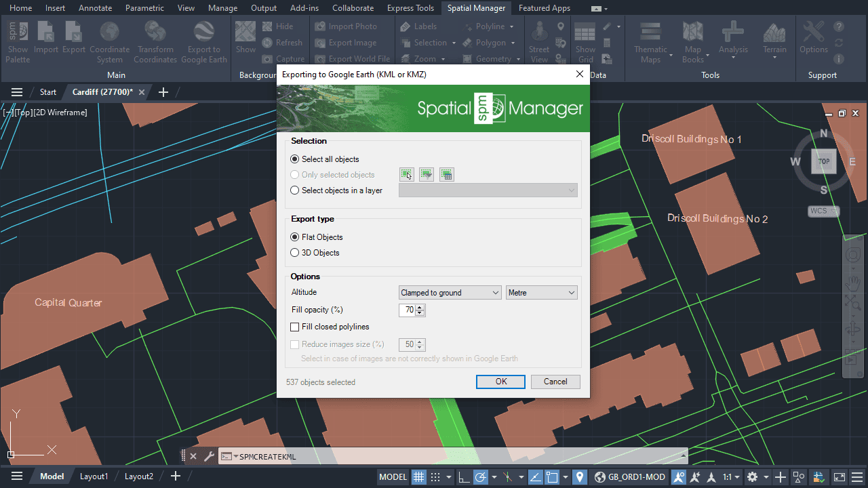Click the Export to Google Earth ribbon icon

203,32
